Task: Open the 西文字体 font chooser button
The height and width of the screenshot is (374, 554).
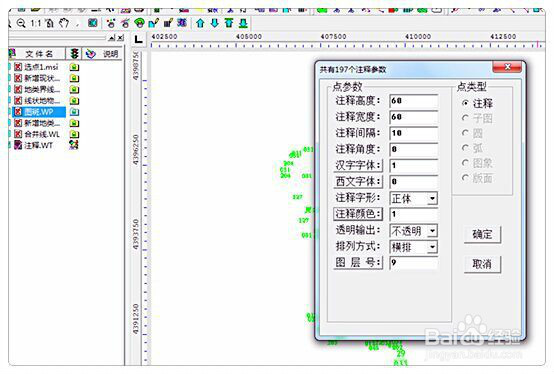Action: (x=358, y=182)
